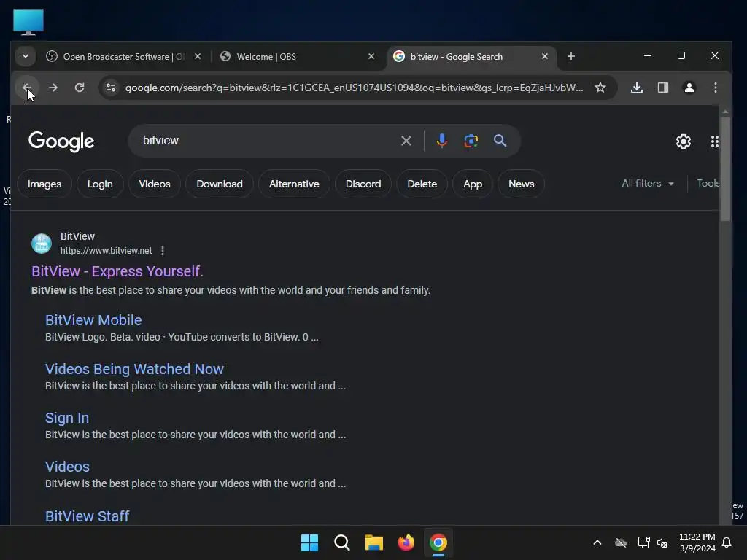Screen dimensions: 747x560
Task: Open Google quick settings gear
Action: tap(684, 141)
